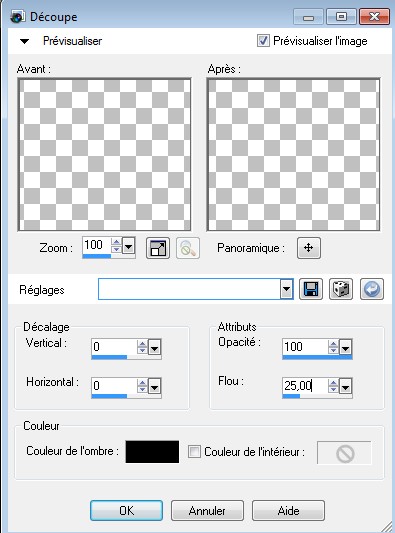
Task: Maximize the Découpe dialog
Action: click(x=341, y=17)
